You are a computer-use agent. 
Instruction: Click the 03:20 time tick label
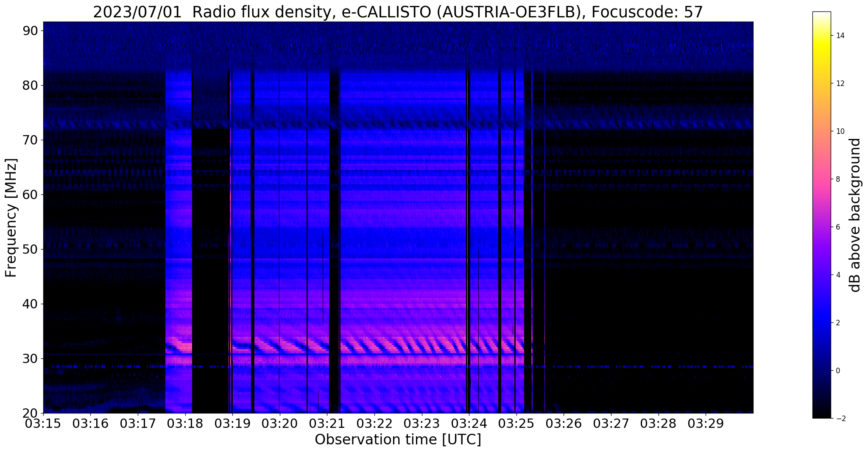coord(280,423)
